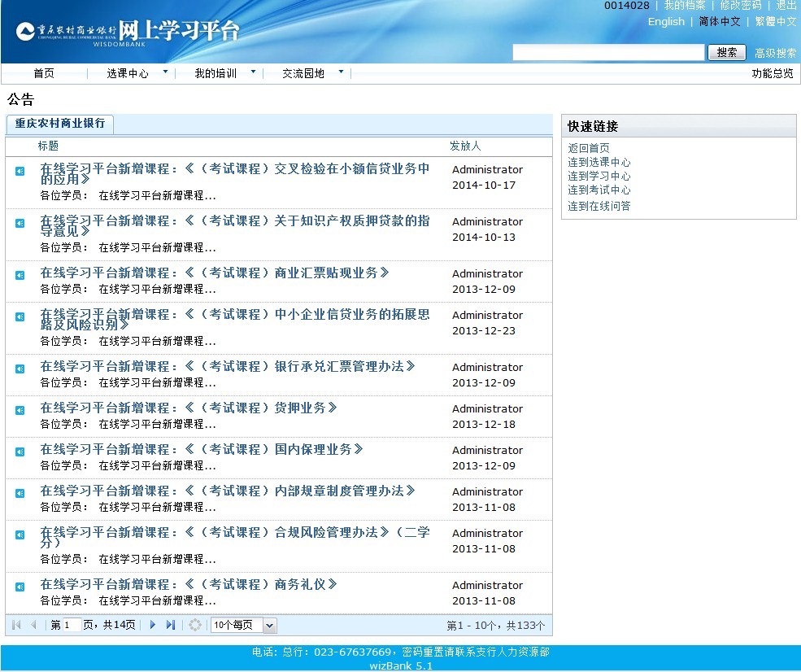Open 修改密码 link
This screenshot has width=801, height=672.
tap(741, 5)
